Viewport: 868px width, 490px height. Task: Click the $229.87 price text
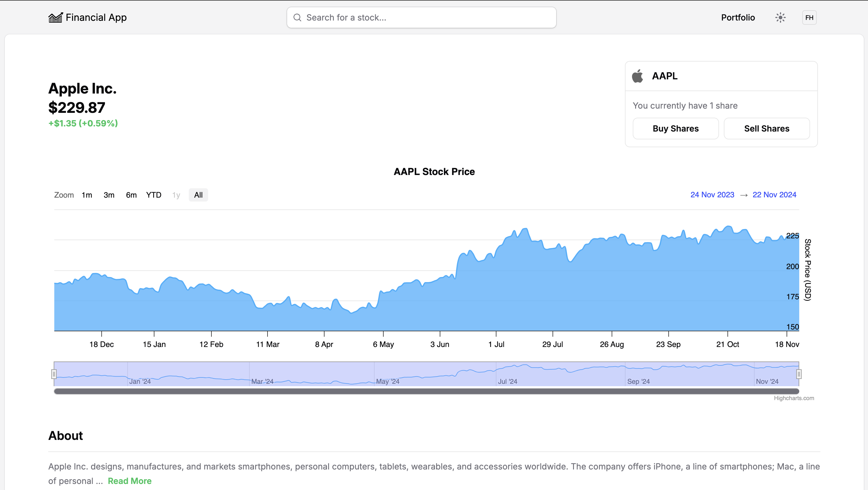(x=77, y=107)
